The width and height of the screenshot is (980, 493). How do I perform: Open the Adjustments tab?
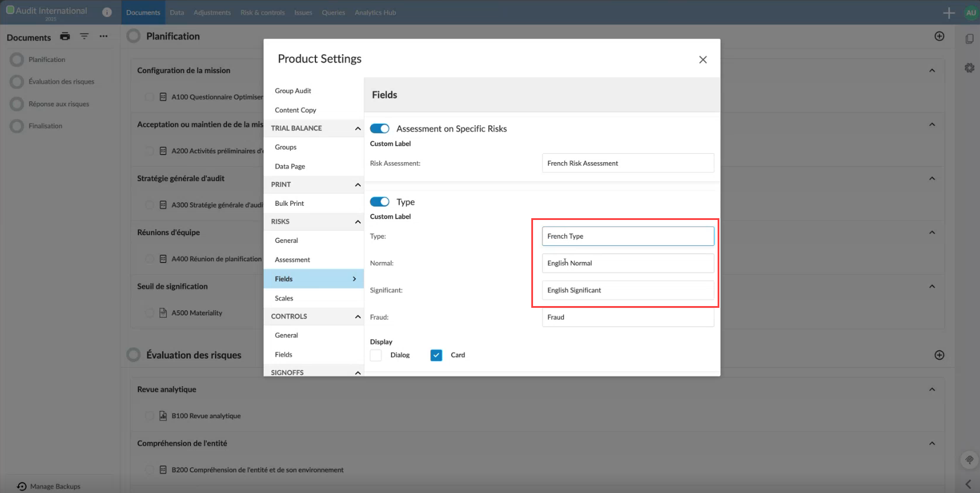pyautogui.click(x=212, y=12)
